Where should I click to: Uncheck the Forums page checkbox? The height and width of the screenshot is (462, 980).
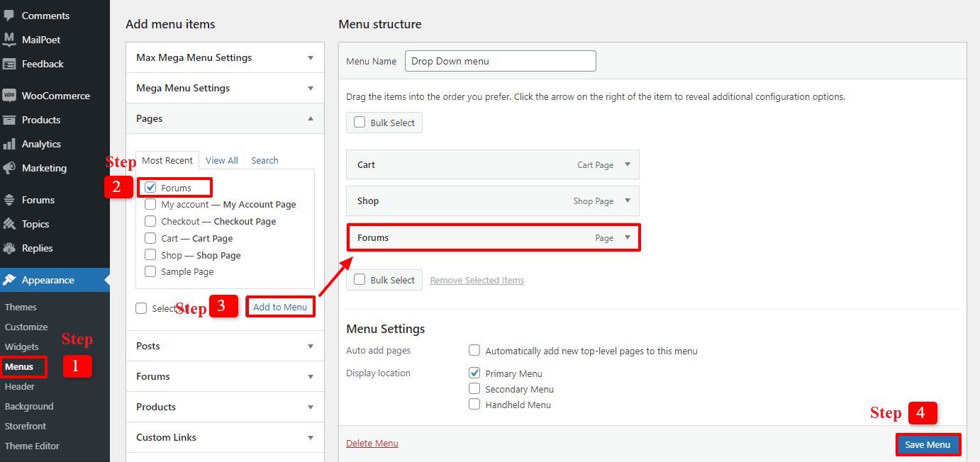150,188
